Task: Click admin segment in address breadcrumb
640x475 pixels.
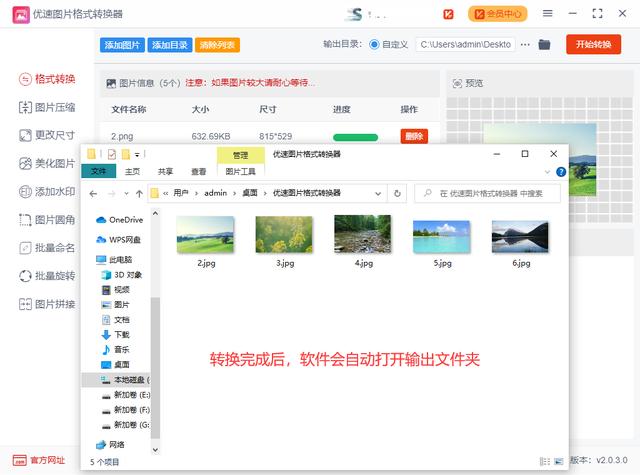Action: (x=216, y=193)
